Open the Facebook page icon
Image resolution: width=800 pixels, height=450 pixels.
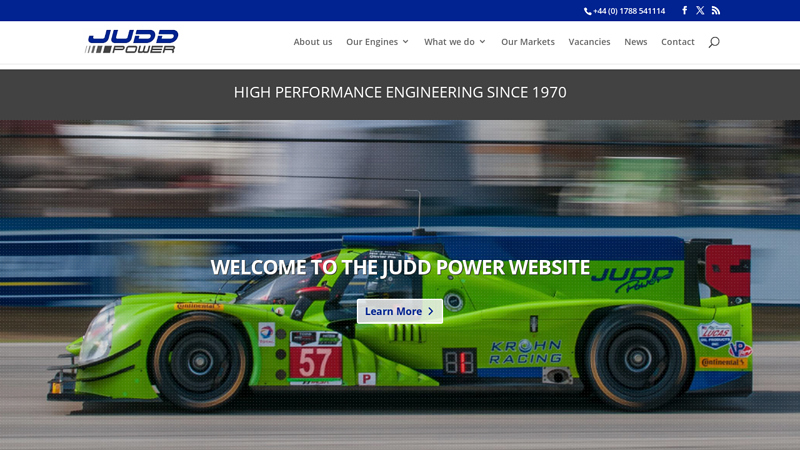coord(685,10)
